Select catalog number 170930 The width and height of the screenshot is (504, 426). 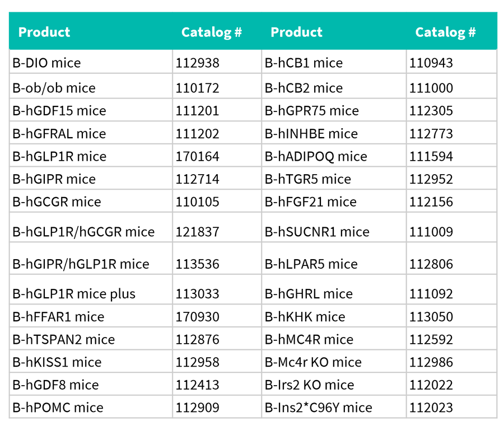click(x=197, y=317)
